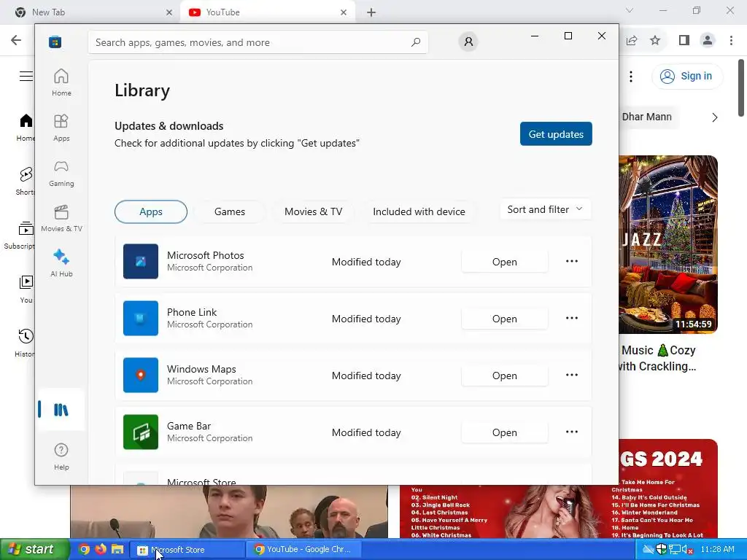Expand Chrome tab search chevron
The height and width of the screenshot is (560, 747).
point(630,10)
